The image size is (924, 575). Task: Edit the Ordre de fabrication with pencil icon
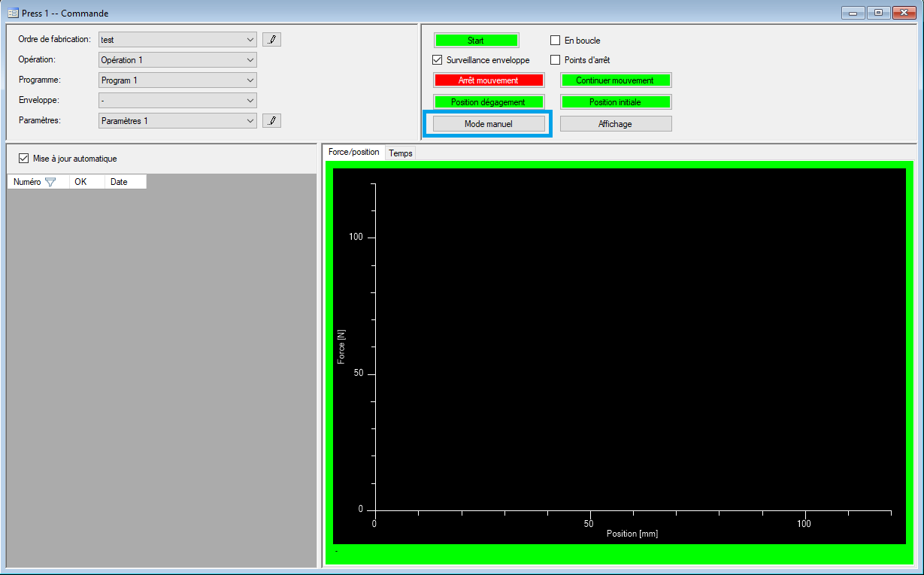pyautogui.click(x=271, y=40)
